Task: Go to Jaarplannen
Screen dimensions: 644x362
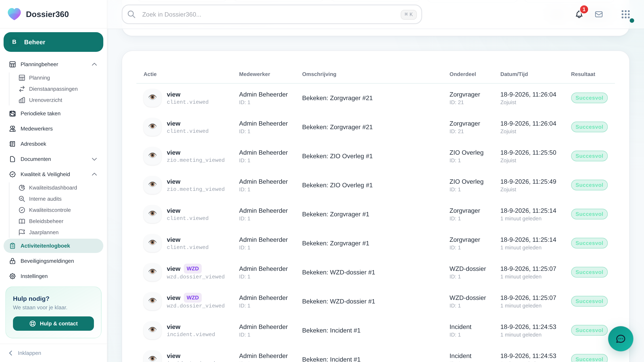Action: point(44,232)
